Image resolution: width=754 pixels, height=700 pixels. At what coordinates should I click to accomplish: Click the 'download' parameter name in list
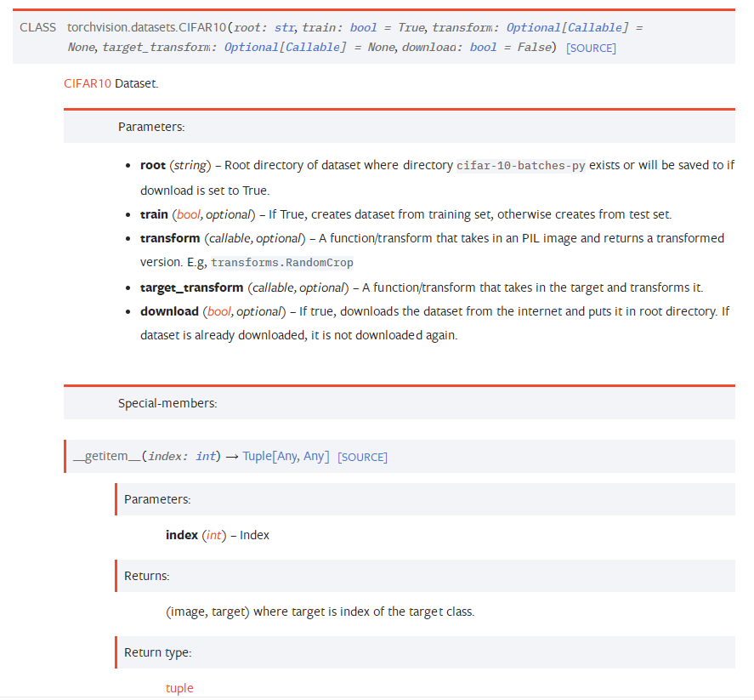169,312
